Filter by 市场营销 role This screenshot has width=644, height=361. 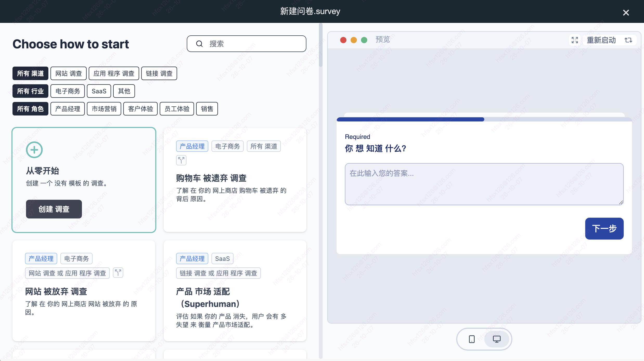[x=104, y=109]
